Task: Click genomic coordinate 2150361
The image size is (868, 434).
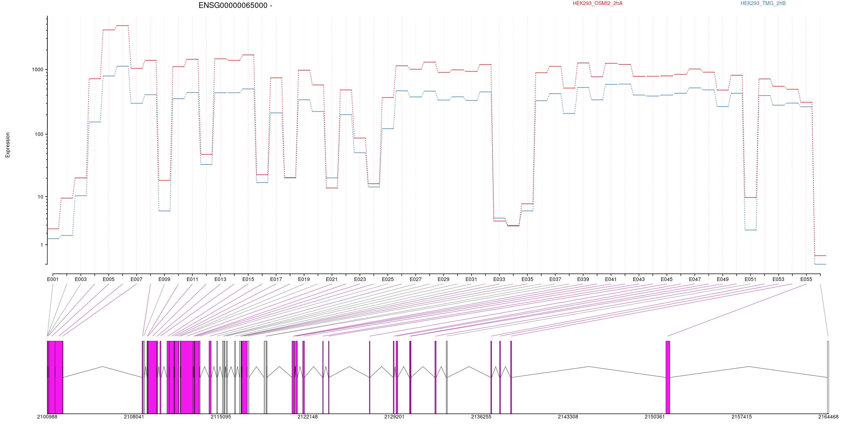Action: pyautogui.click(x=655, y=417)
